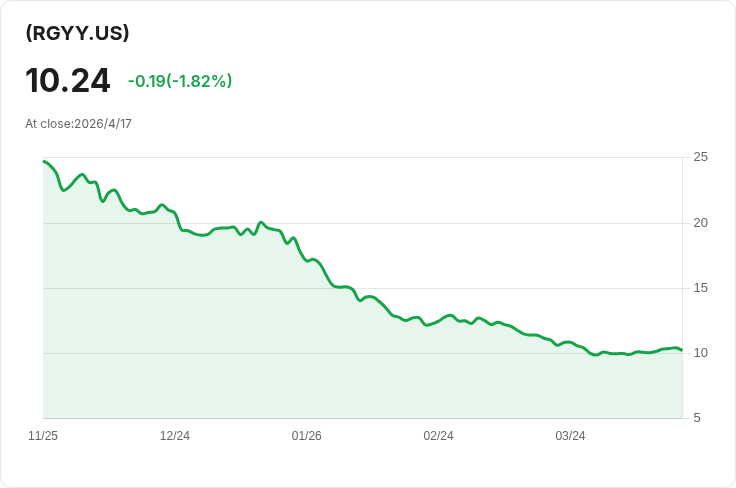Click the -0.19(-1.82%) price change text
Screen dimensions: 736x488
pyautogui.click(x=180, y=81)
